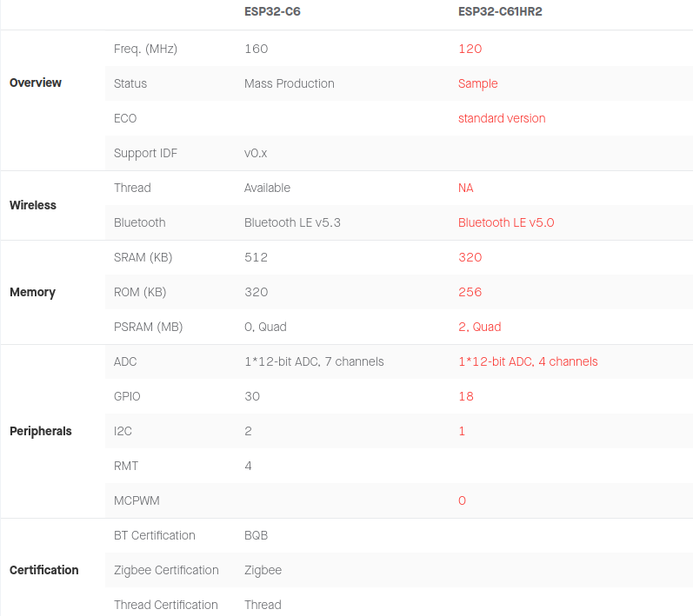
Task: Click the ESP32-C6 column header
Action: [272, 11]
